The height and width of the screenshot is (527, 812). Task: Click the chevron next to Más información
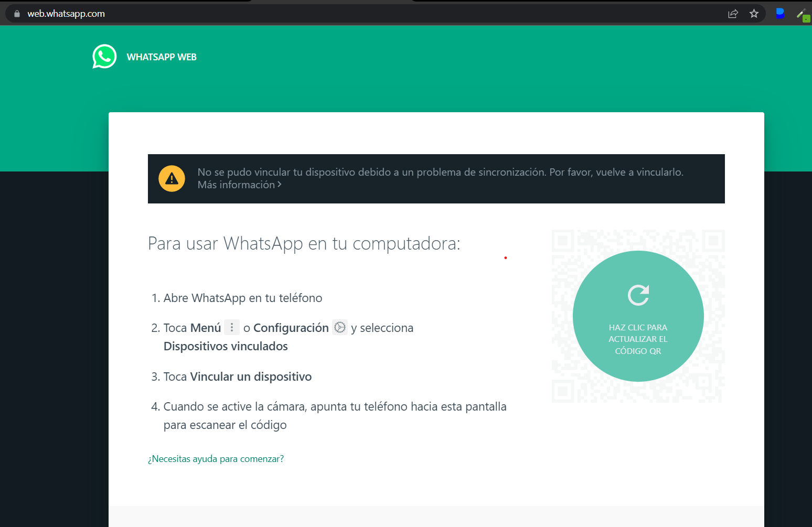coord(280,185)
